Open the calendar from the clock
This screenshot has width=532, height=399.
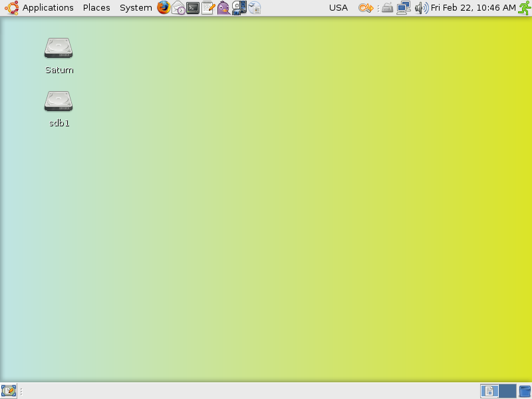point(473,8)
